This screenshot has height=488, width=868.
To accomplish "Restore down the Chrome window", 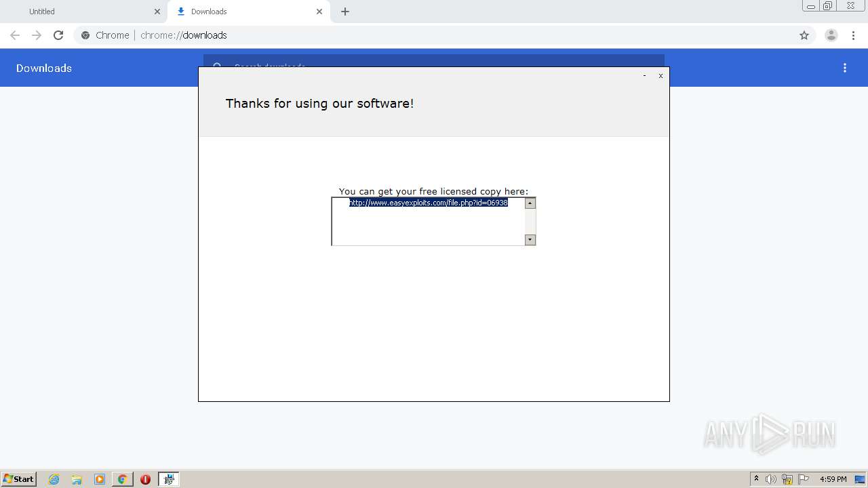I will coord(828,5).
